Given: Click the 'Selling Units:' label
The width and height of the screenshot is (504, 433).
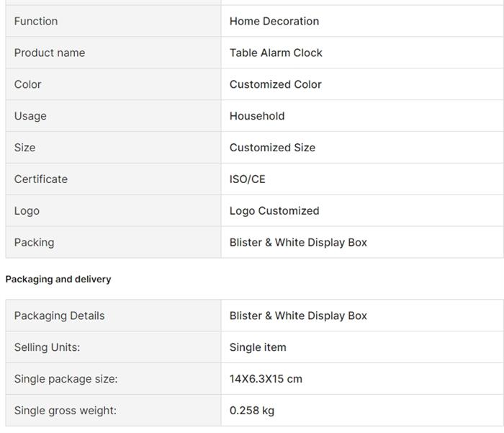Looking at the screenshot, I should (47, 347).
